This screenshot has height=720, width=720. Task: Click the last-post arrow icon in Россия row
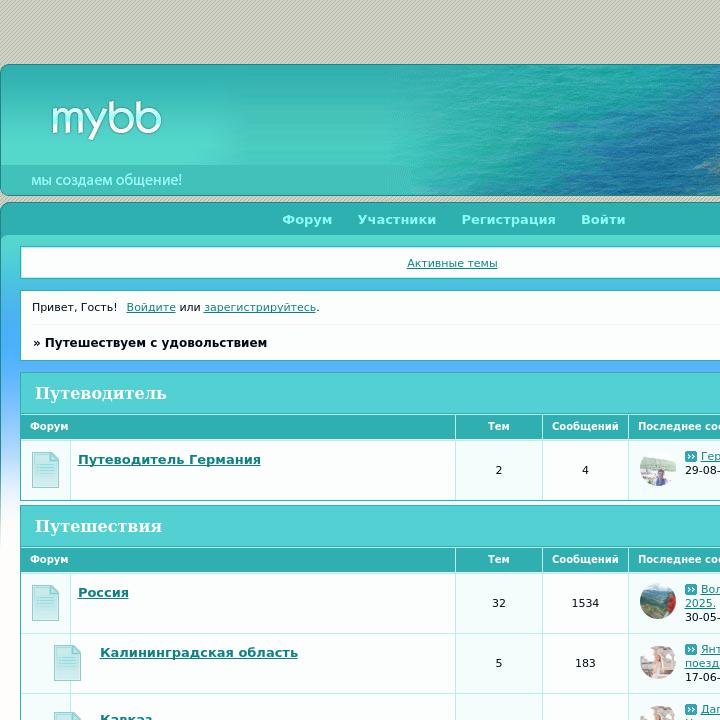click(691, 590)
